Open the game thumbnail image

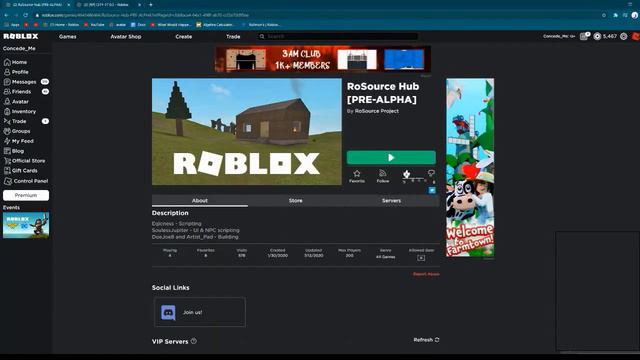(247, 131)
